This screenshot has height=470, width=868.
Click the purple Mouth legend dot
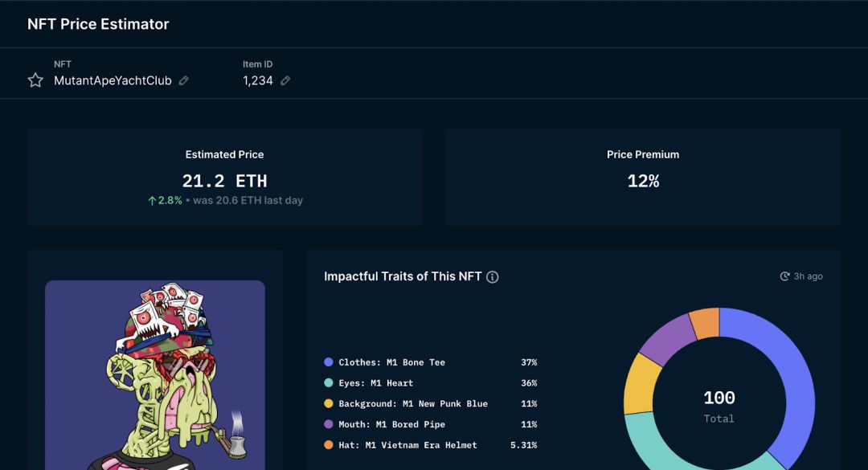click(x=328, y=424)
